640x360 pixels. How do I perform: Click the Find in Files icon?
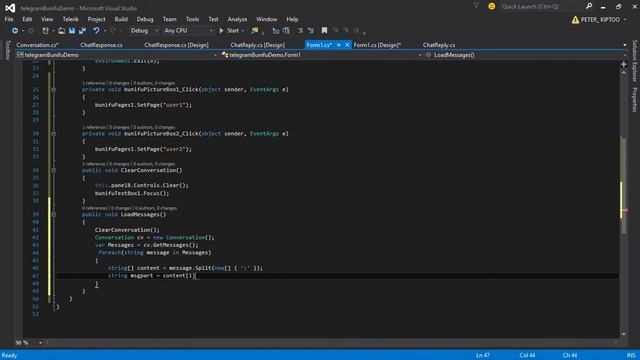255,31
